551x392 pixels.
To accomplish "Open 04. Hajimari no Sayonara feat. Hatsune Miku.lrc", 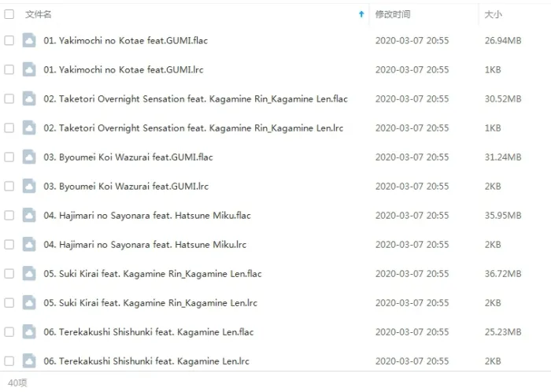I will (x=145, y=245).
